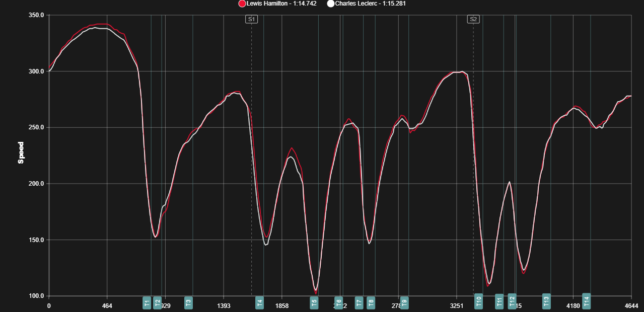Click the Speed axis title
This screenshot has width=644, height=312.
point(21,153)
